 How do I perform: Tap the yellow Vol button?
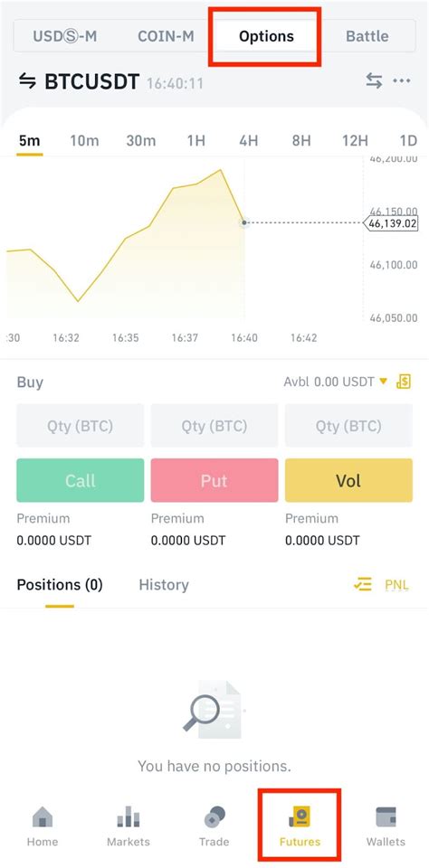point(348,480)
